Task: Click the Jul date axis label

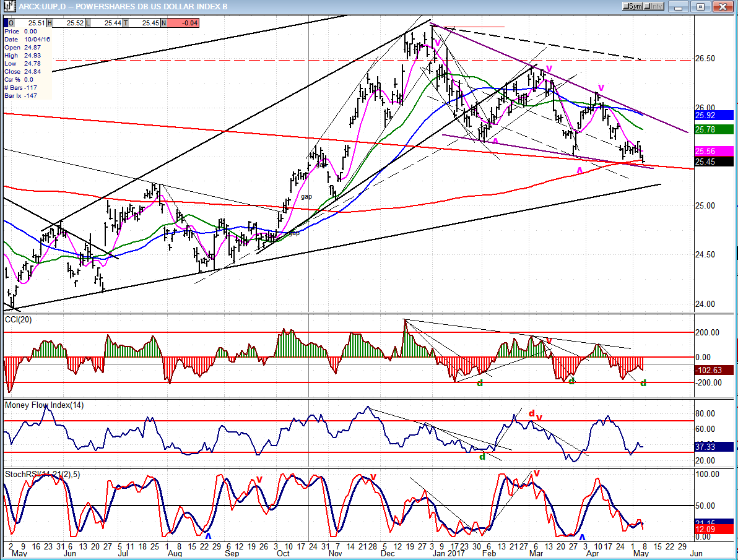Action: (123, 553)
